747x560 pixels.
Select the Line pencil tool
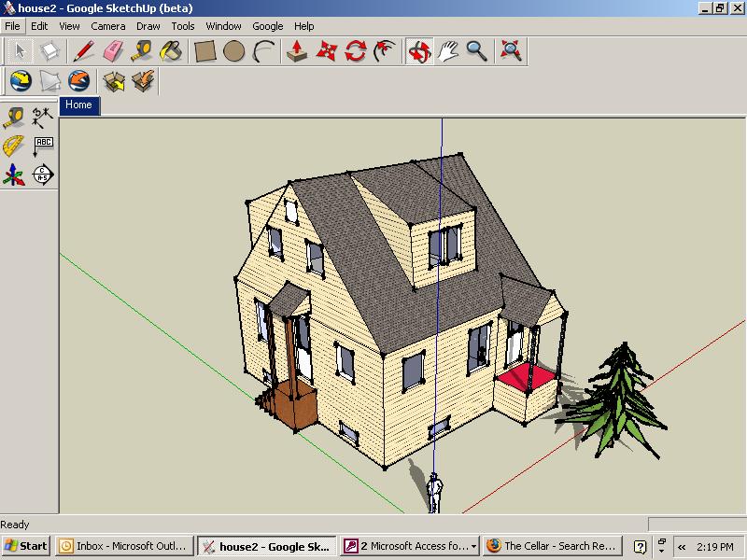click(x=84, y=51)
